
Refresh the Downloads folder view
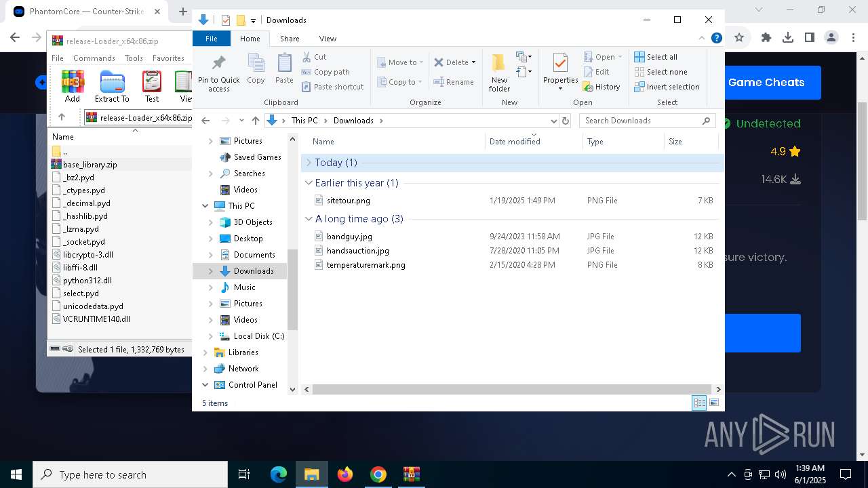[x=567, y=121]
